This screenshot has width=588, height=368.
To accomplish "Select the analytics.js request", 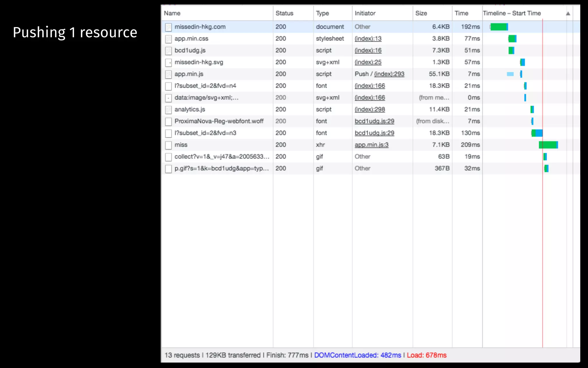I will pyautogui.click(x=190, y=109).
